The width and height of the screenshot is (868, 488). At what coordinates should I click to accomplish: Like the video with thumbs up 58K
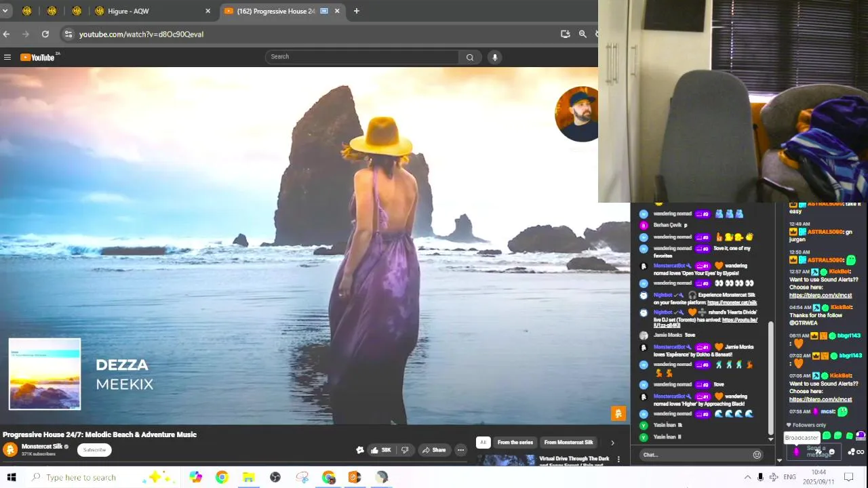(x=381, y=450)
